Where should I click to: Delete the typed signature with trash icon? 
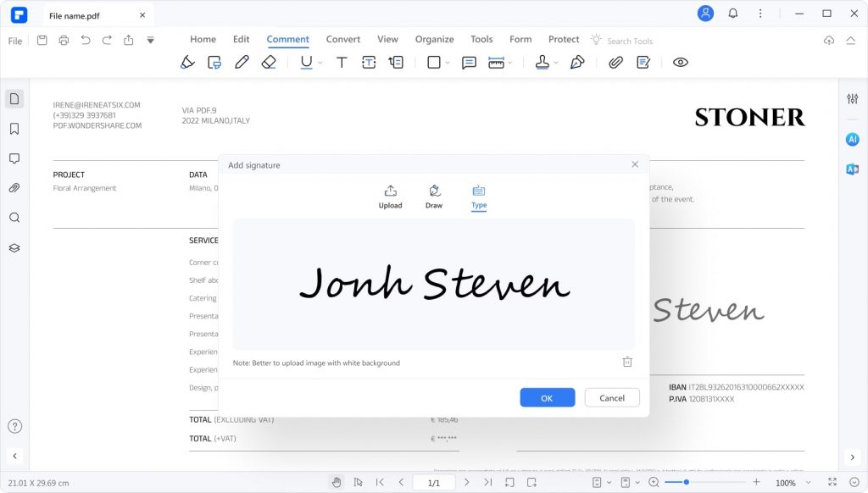click(627, 362)
